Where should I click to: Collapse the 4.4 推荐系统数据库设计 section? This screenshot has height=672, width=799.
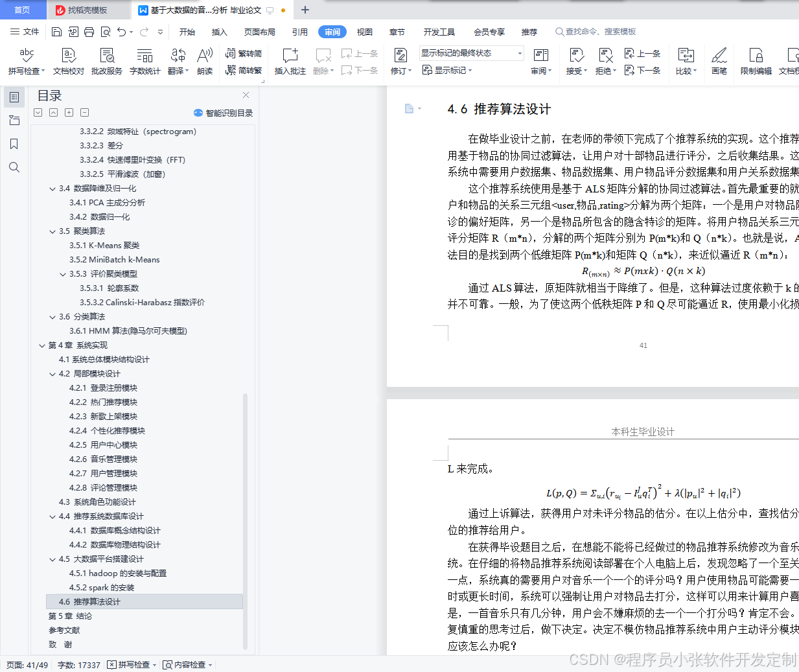52,516
